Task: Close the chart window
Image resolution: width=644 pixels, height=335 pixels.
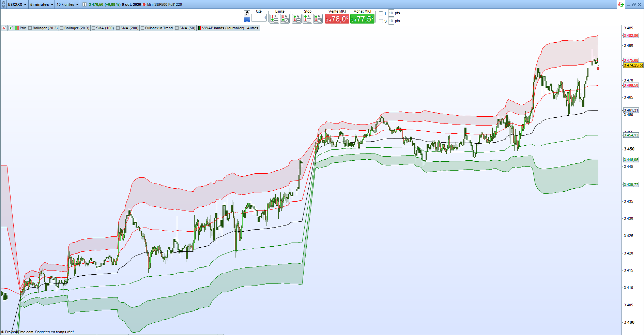Action: point(640,4)
